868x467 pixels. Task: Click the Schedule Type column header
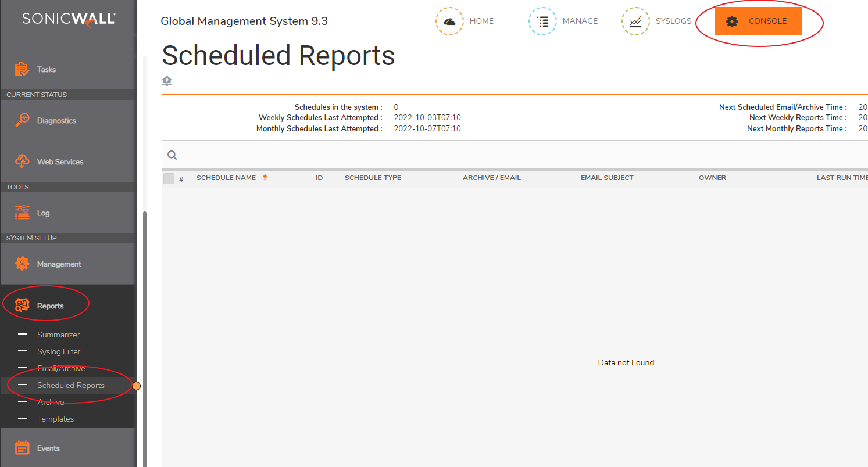[x=373, y=178]
